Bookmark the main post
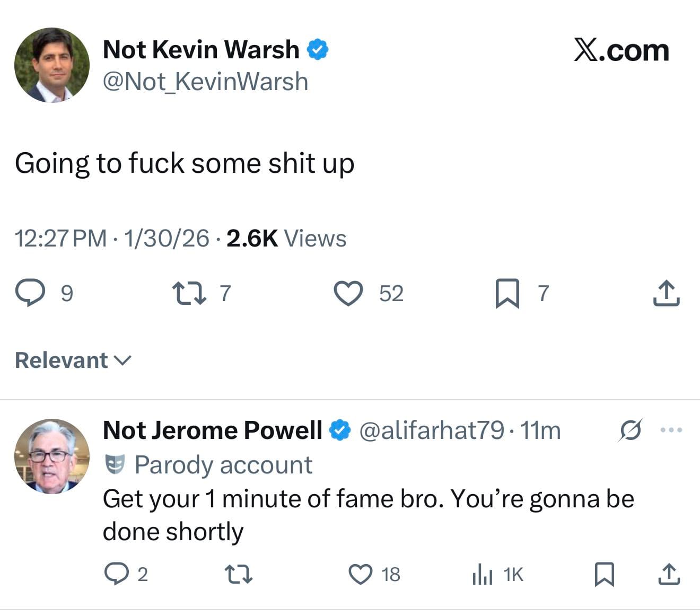The height and width of the screenshot is (616, 700). point(507,293)
